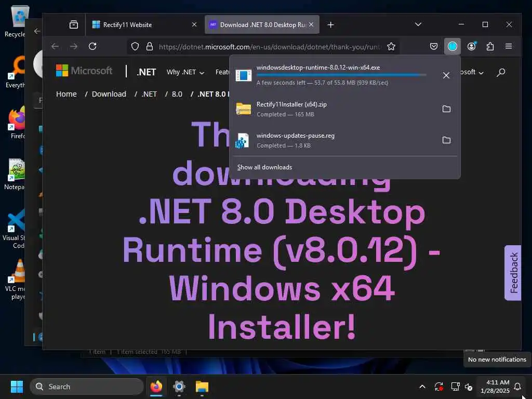The height and width of the screenshot is (399, 532).
Task: Follow the Download breadcrumb
Action: 109,94
